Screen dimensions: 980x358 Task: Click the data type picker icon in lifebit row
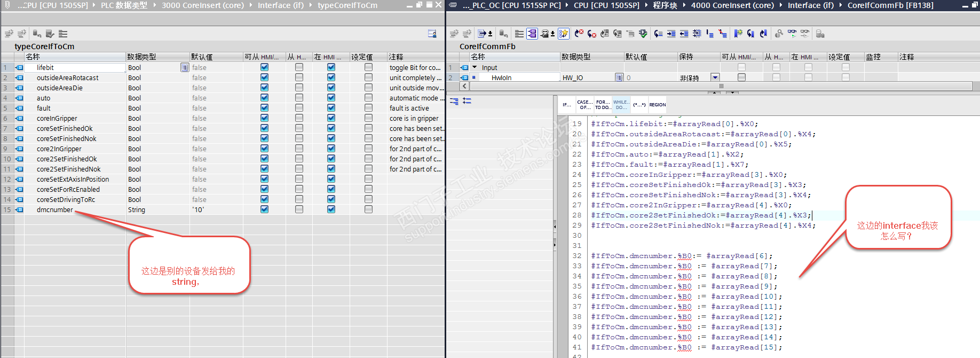[184, 67]
